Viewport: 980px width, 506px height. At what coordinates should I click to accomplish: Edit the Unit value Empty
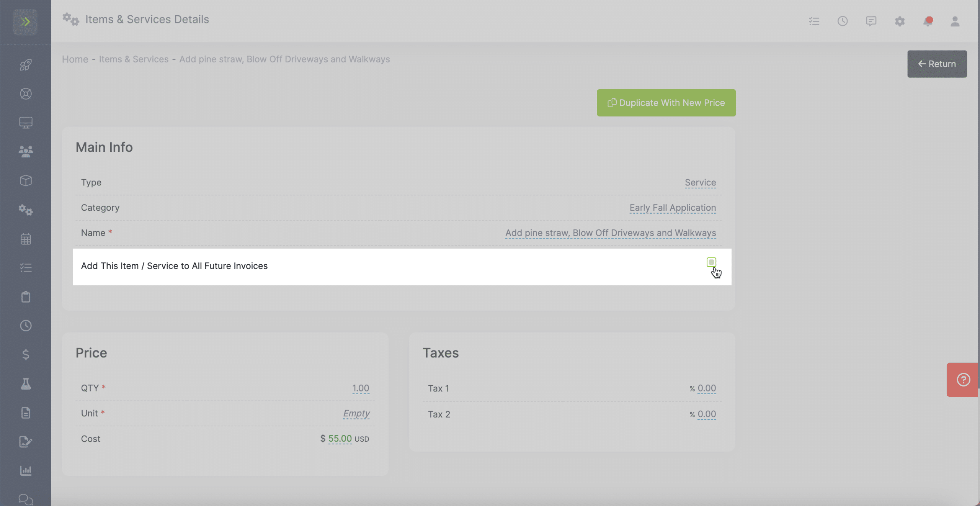[356, 413]
